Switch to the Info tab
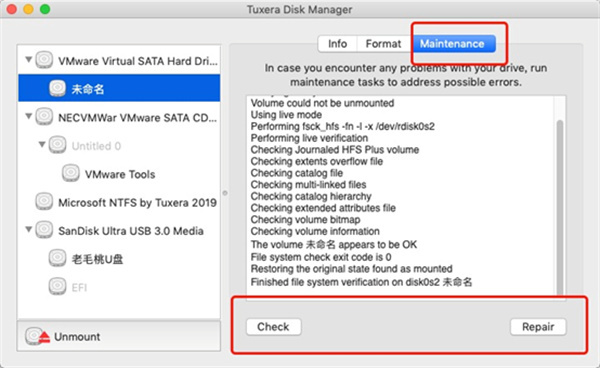 [x=337, y=44]
